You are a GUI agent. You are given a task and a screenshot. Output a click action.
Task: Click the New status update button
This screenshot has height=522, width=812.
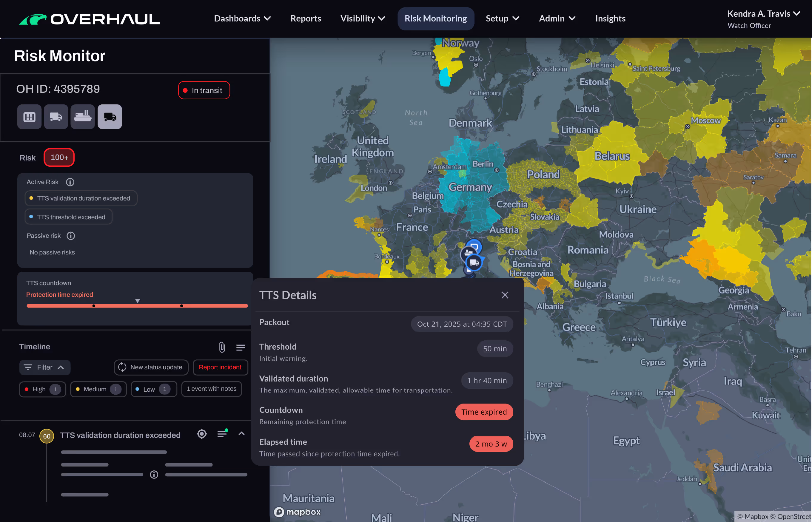click(151, 367)
